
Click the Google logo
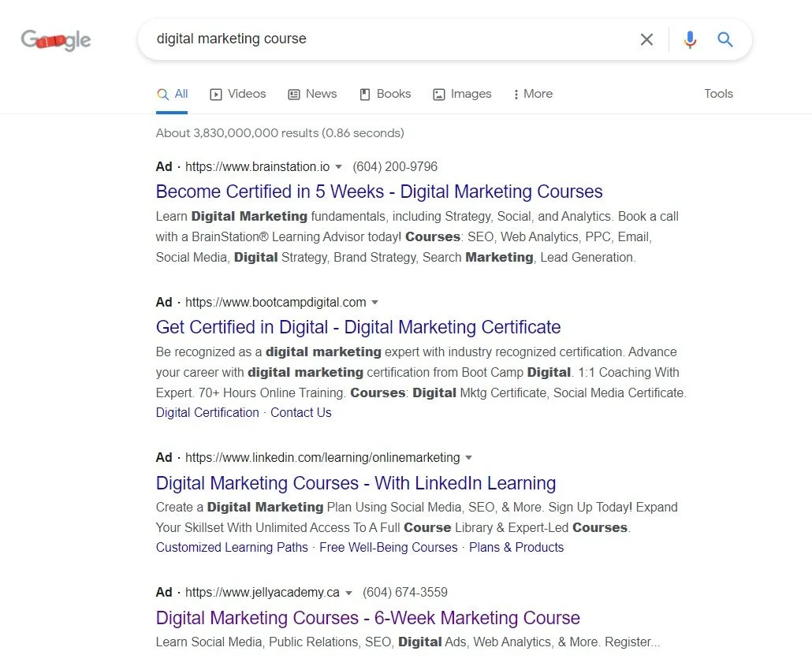tap(55, 40)
